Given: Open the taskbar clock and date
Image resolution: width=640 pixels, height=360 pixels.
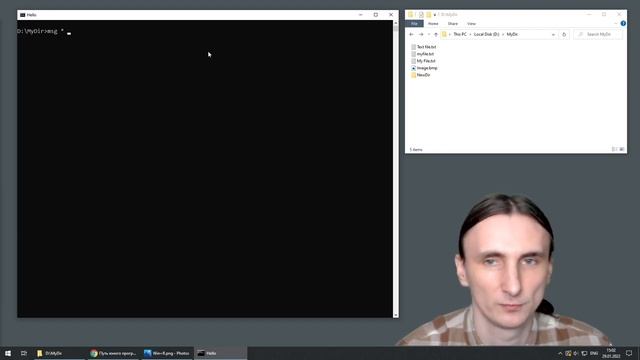Looking at the screenshot, I should 611,353.
